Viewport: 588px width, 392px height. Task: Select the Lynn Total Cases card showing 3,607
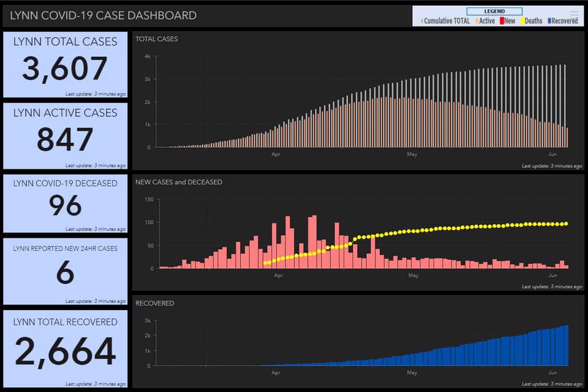[65, 65]
